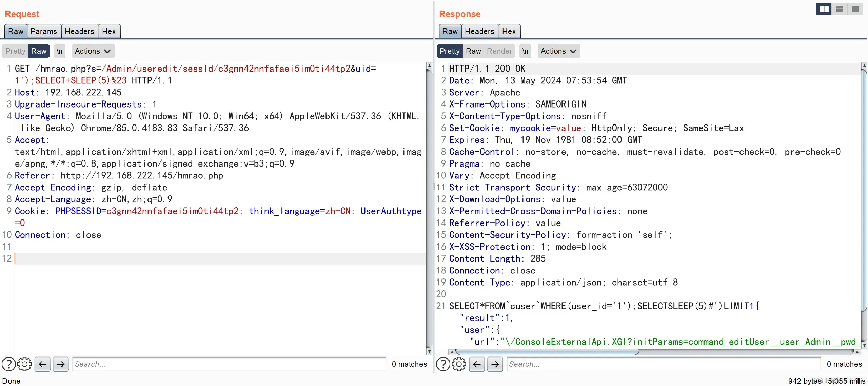Open Request search settings gear icon
Screen dimensions: 868x386
click(x=24, y=364)
